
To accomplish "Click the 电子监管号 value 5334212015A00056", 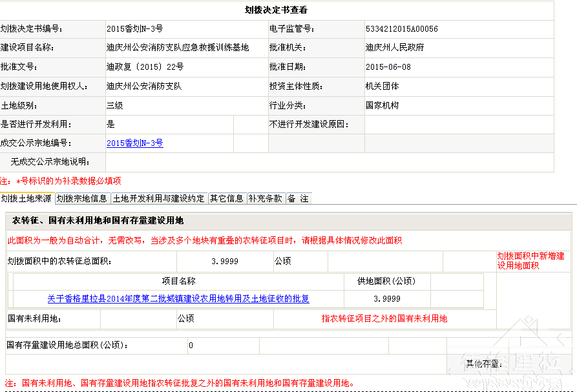I will [401, 29].
